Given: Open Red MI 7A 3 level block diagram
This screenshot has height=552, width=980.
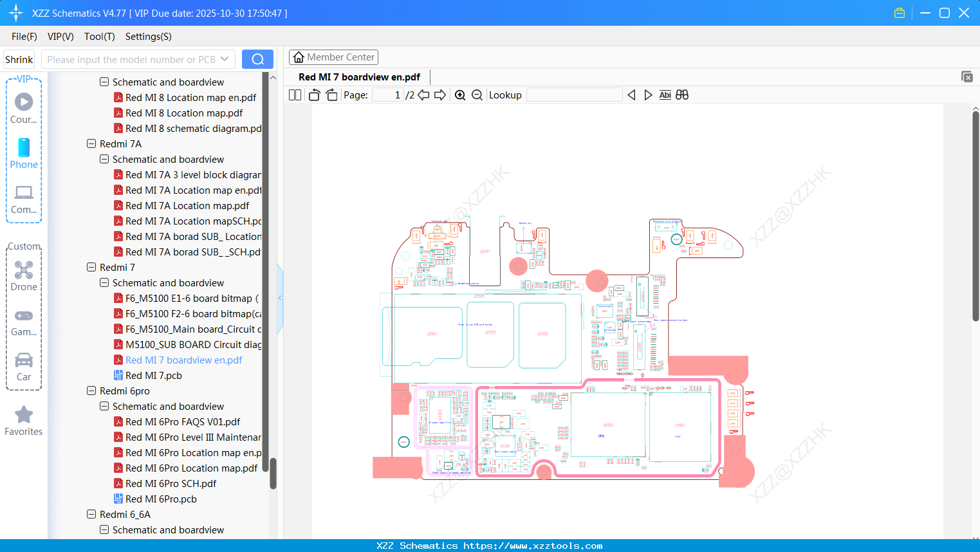Looking at the screenshot, I should [194, 175].
